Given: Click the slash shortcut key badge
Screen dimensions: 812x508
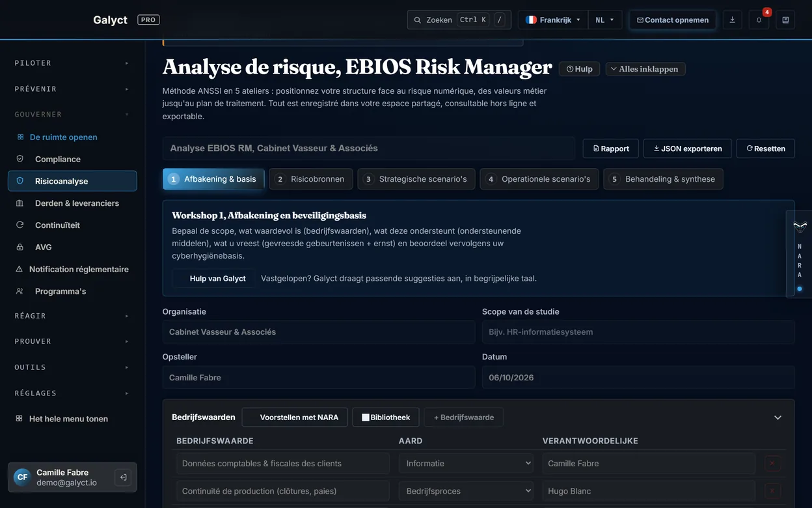Looking at the screenshot, I should 499,20.
